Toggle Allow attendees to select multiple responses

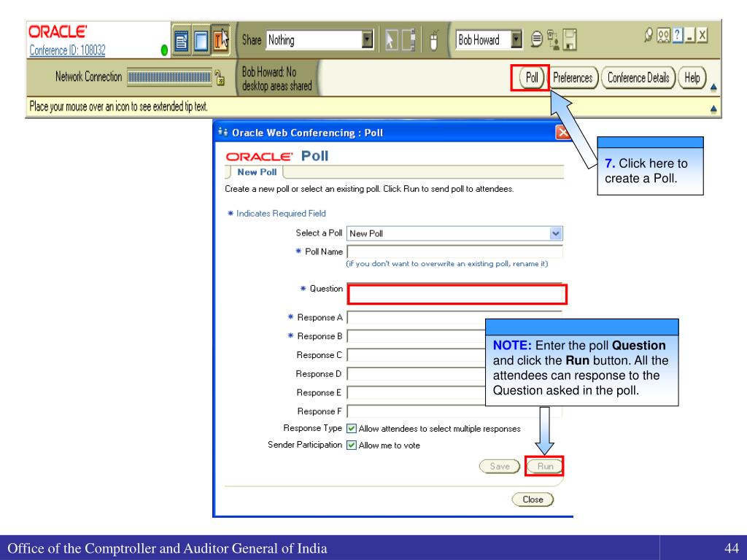352,429
